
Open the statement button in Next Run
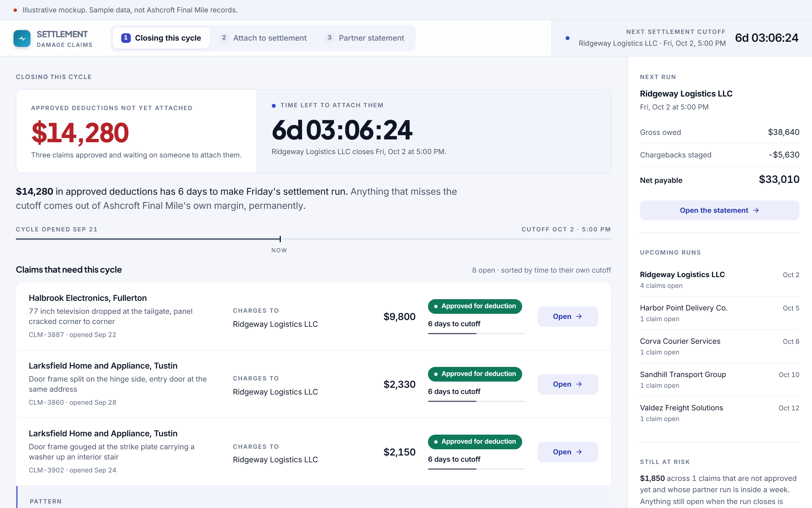[720, 210]
